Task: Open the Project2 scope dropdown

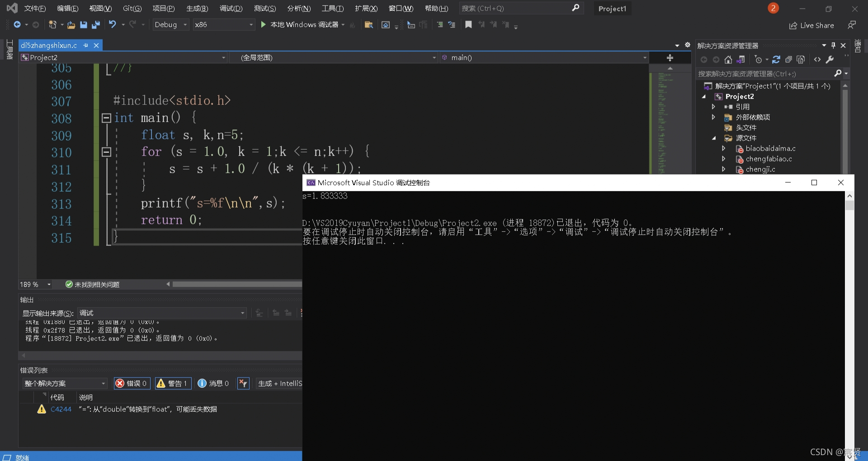Action: tap(123, 57)
